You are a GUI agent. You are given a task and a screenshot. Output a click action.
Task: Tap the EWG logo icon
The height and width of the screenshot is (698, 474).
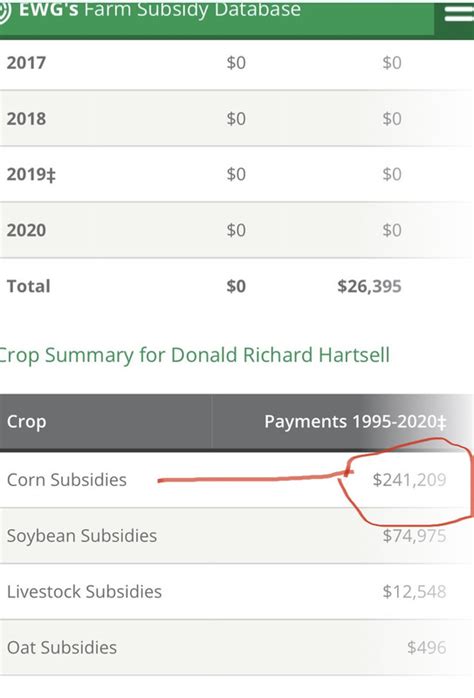point(4,12)
